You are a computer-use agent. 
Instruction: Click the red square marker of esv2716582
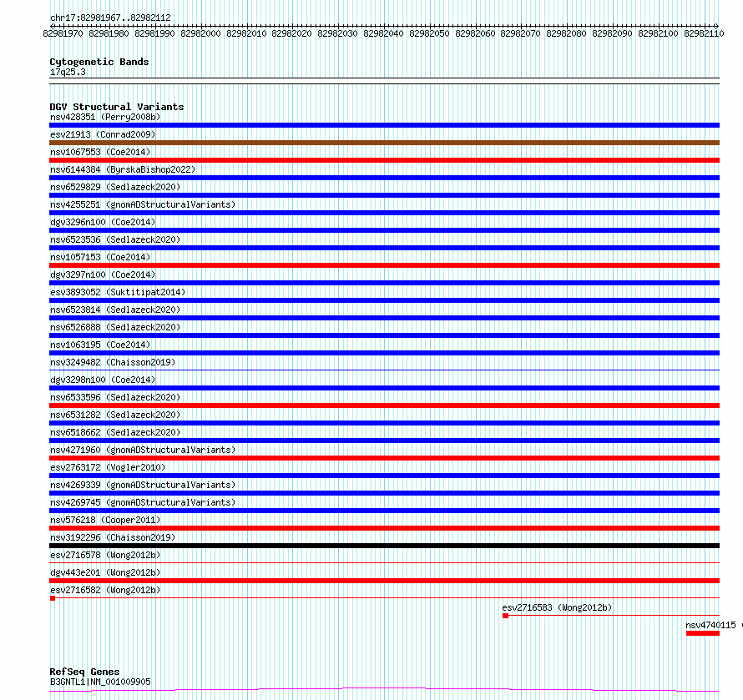(53, 598)
